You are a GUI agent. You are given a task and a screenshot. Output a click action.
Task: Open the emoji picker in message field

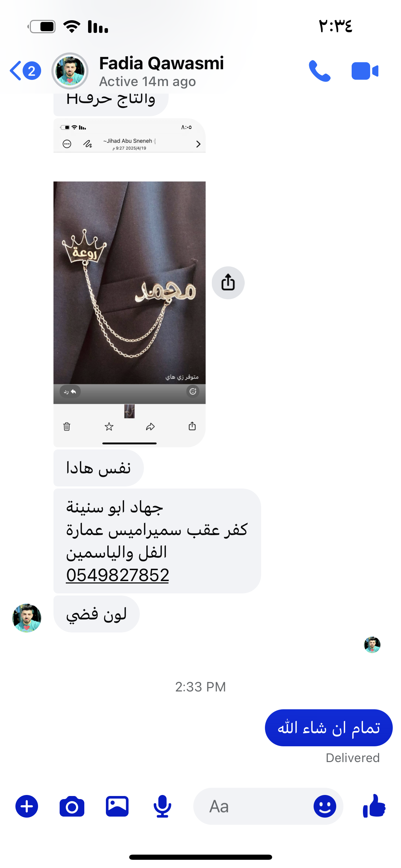click(325, 806)
